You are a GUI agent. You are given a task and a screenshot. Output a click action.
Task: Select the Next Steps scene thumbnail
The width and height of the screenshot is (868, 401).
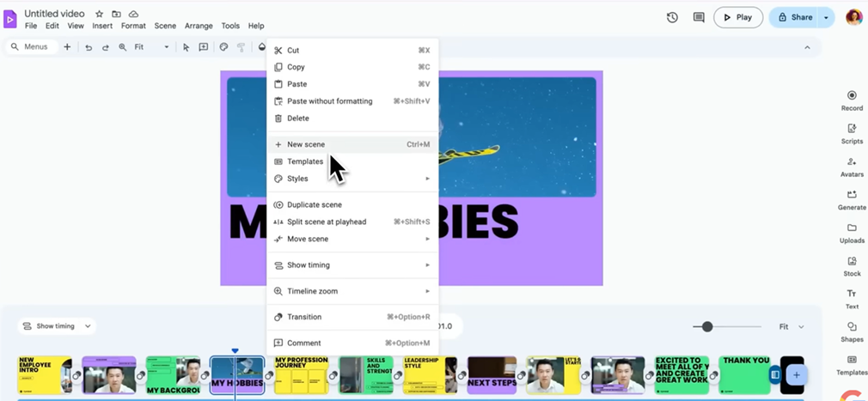point(492,375)
